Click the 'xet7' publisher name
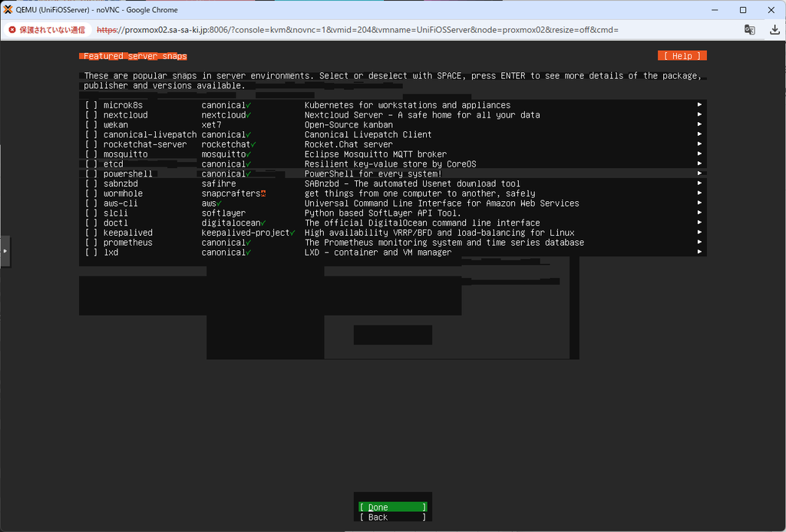The image size is (786, 532). coord(212,125)
